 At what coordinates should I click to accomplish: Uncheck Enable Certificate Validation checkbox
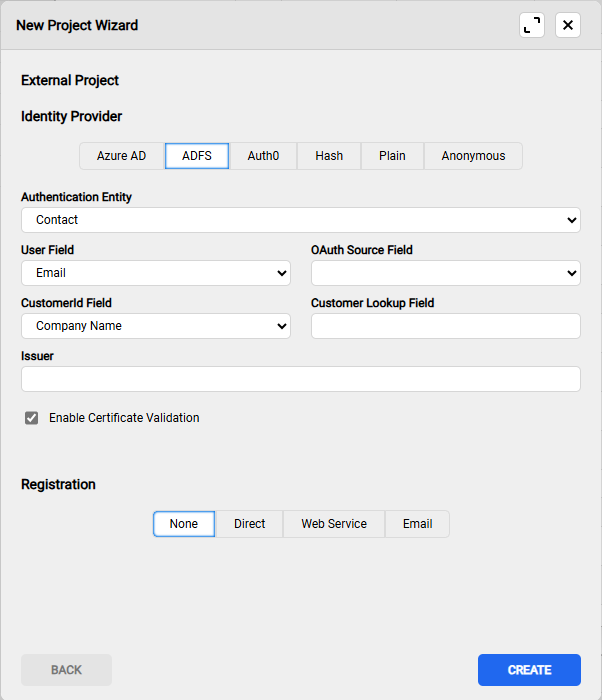pos(32,418)
